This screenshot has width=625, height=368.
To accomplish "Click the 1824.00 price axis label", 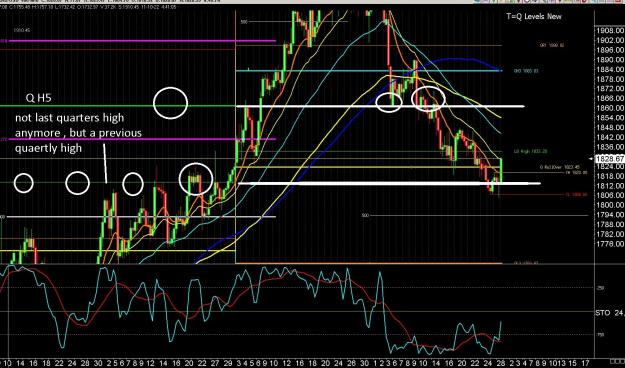I will tap(610, 166).
